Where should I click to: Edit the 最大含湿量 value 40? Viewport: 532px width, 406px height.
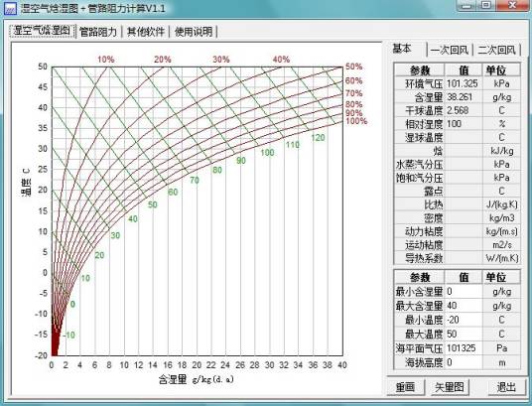point(464,306)
